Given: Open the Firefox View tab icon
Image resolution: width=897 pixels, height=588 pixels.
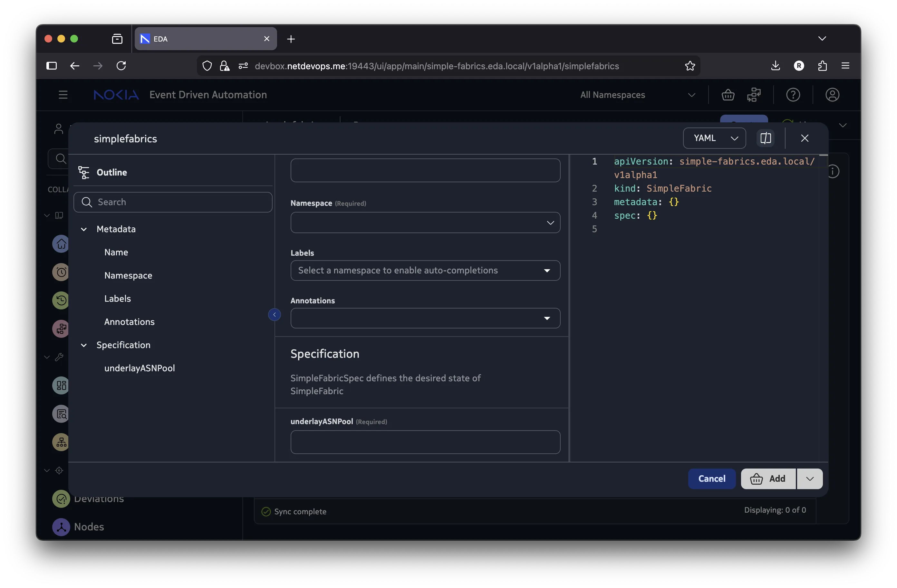Looking at the screenshot, I should (117, 39).
